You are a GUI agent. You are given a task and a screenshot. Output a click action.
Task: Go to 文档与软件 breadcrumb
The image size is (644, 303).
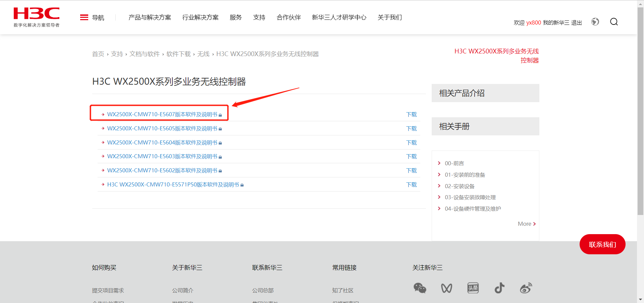[145, 54]
